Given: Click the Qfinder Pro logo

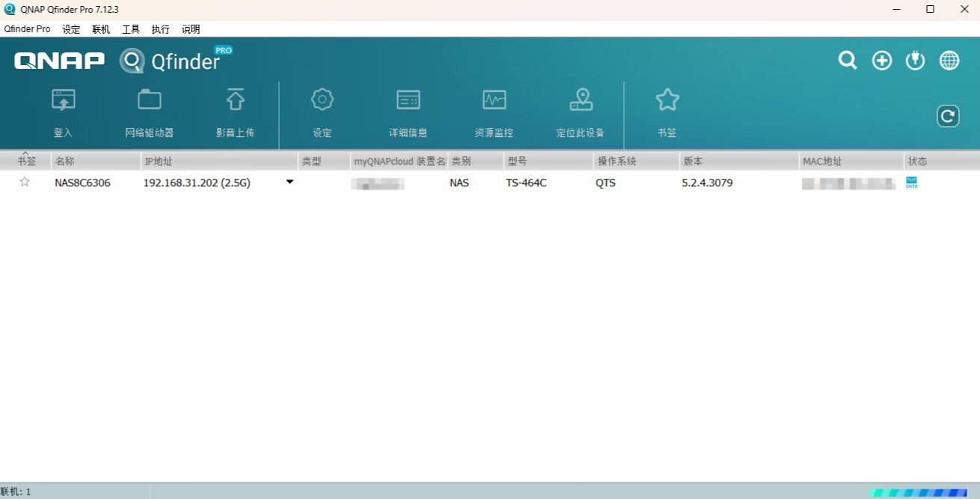Looking at the screenshot, I should point(177,61).
